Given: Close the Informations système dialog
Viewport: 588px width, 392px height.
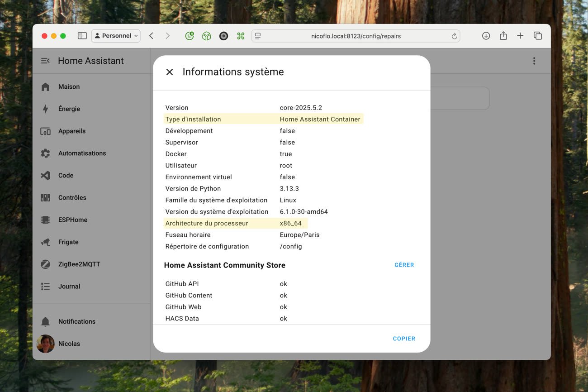Looking at the screenshot, I should 170,72.
